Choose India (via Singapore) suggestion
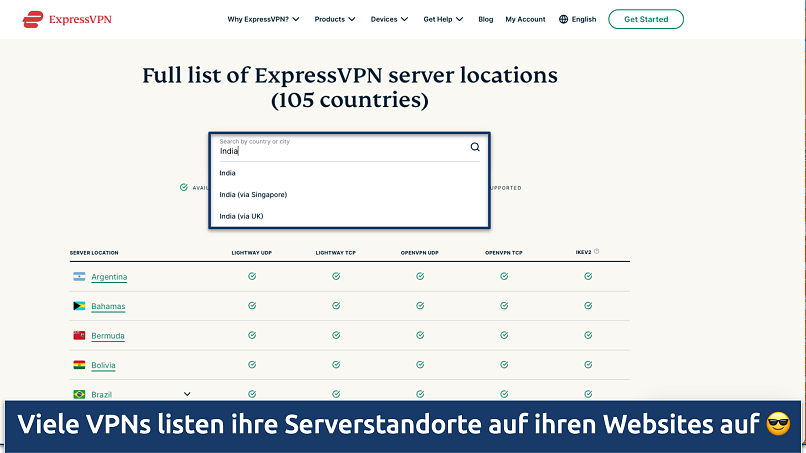The height and width of the screenshot is (453, 806). pos(253,195)
